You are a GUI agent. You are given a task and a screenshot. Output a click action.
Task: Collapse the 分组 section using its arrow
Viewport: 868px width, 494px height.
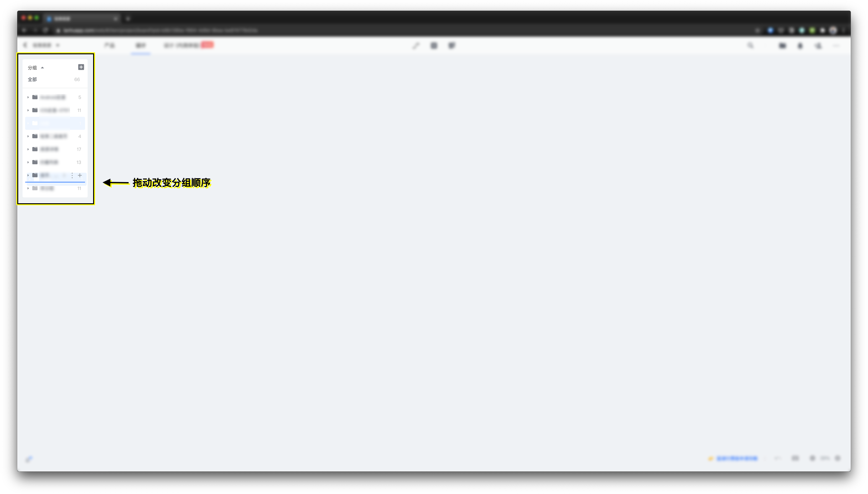[x=42, y=68]
